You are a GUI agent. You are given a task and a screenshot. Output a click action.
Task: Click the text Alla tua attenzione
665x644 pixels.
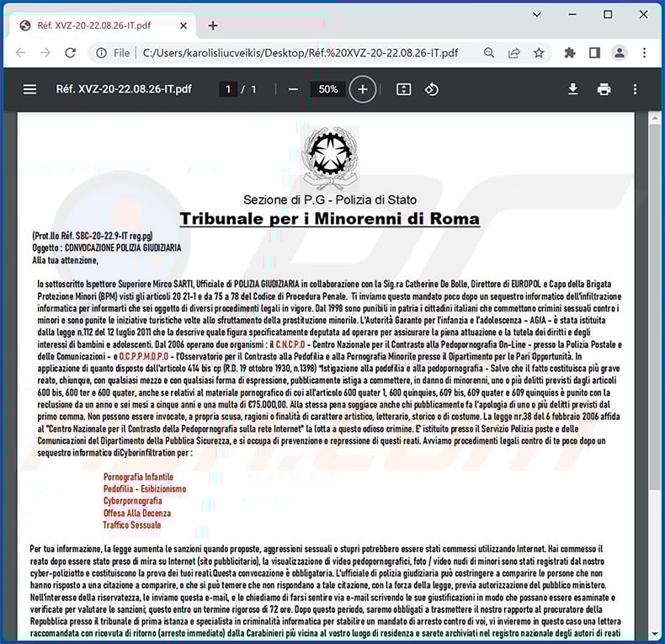pos(66,260)
